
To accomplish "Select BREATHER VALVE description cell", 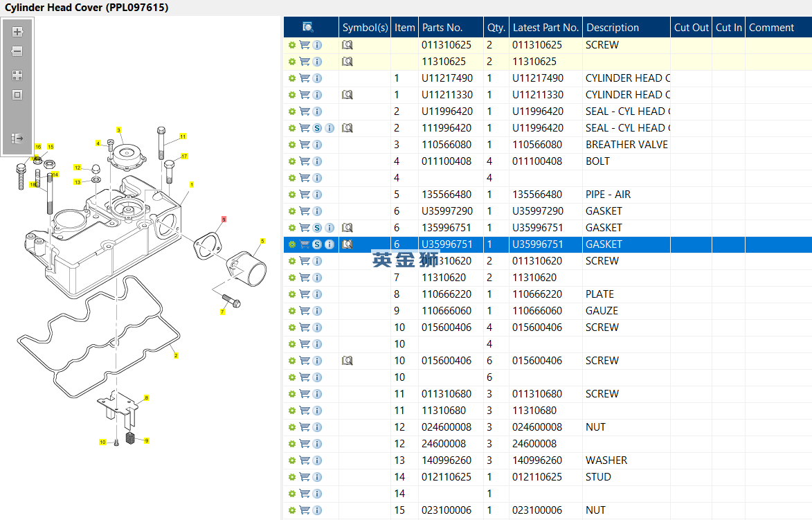I will pyautogui.click(x=626, y=145).
